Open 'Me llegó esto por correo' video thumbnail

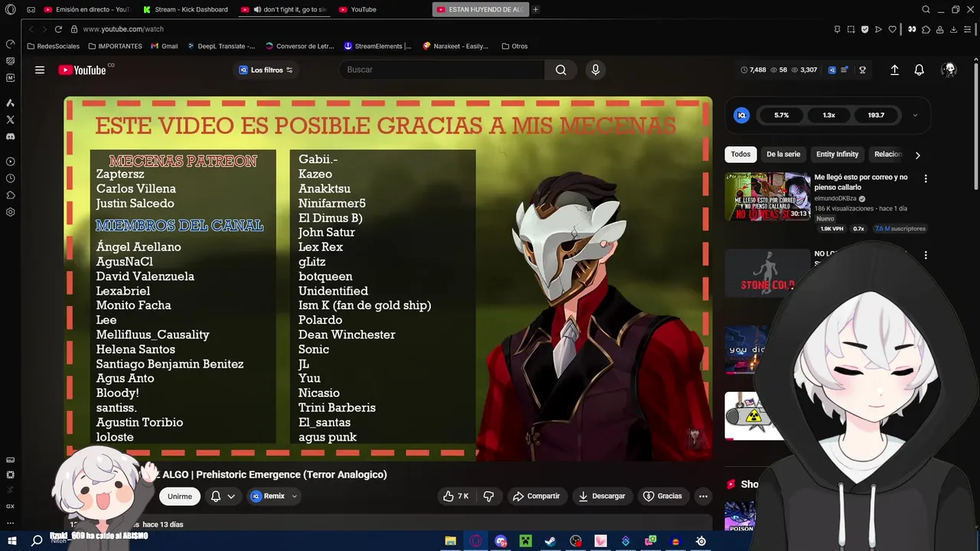pos(767,196)
